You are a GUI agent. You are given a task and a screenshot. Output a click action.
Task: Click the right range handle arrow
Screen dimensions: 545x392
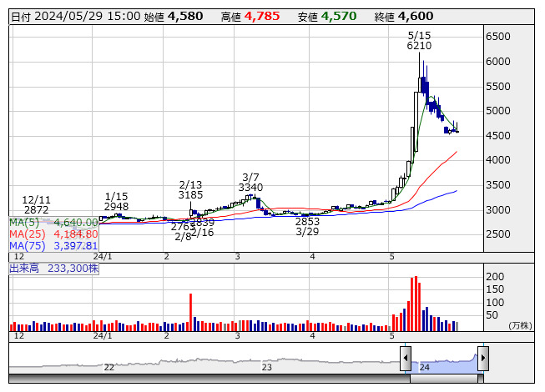482,359
